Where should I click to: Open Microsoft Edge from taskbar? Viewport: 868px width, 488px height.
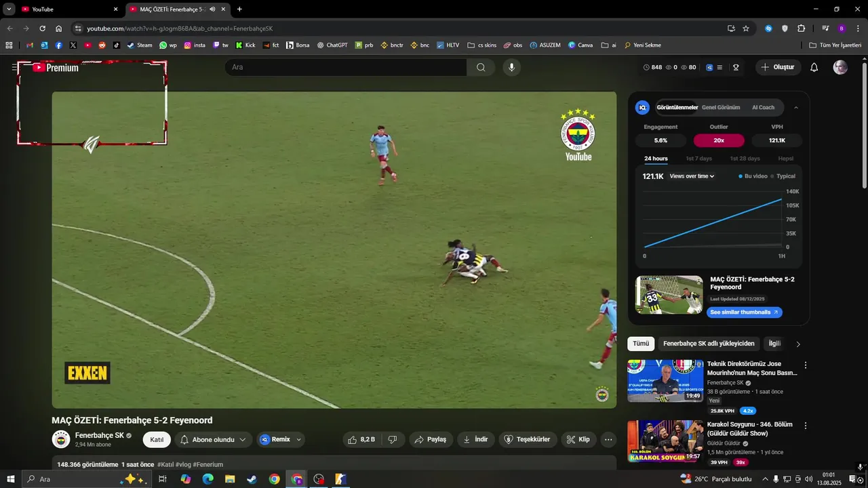point(208,479)
